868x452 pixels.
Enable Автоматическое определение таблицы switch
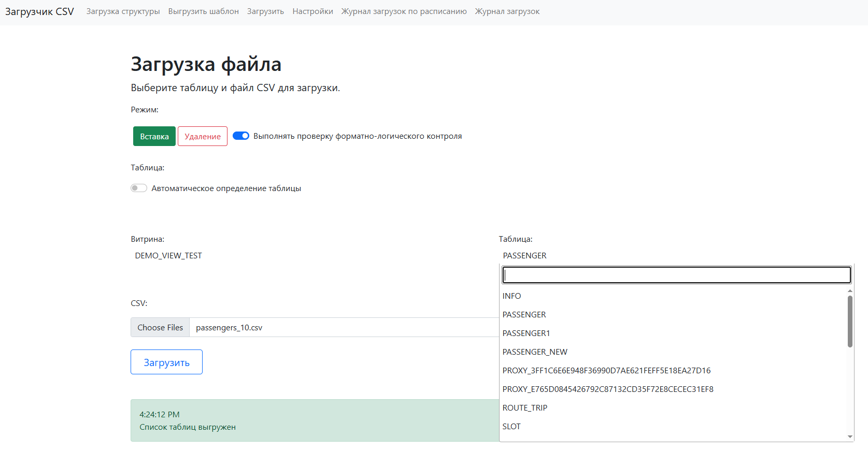(139, 188)
